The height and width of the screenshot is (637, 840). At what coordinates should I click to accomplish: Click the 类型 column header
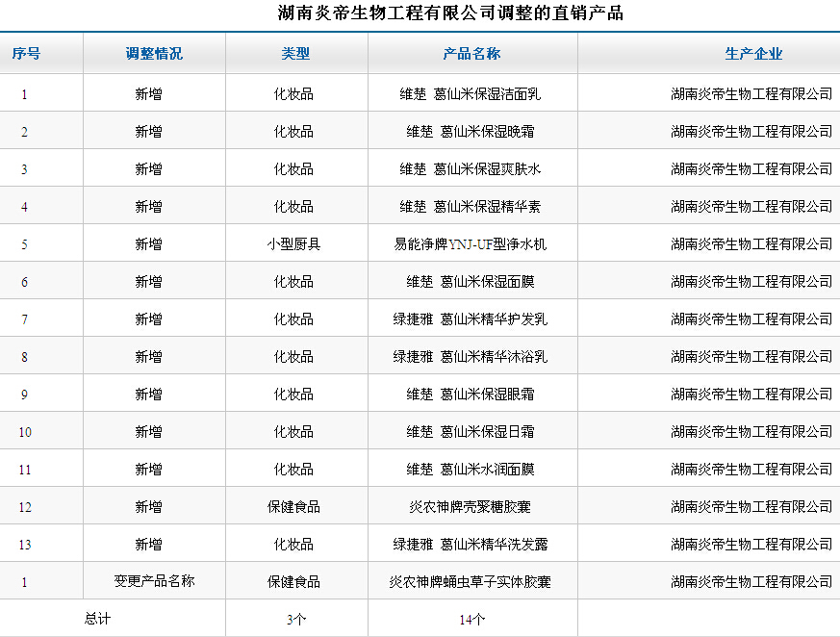pos(295,53)
